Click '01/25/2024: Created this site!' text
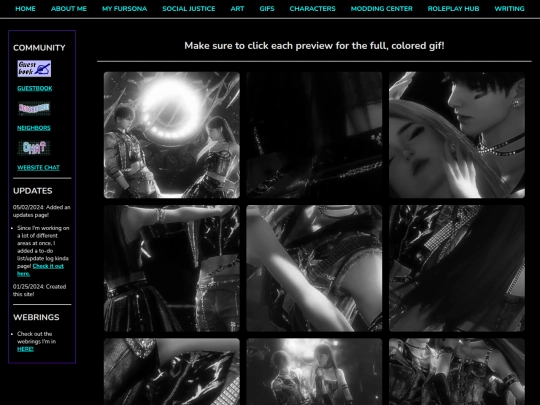The image size is (540, 405). point(40,290)
